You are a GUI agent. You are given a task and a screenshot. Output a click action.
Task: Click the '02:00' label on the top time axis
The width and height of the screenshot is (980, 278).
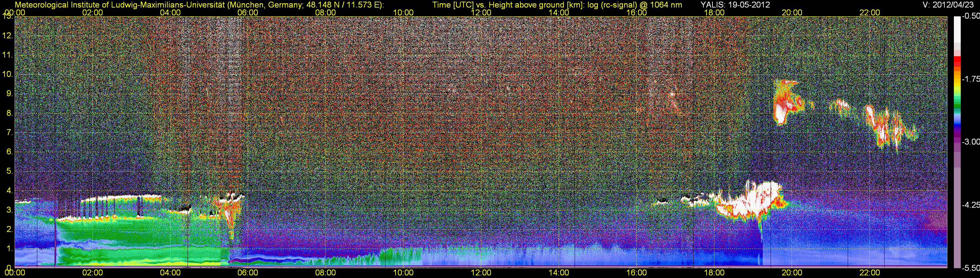[92, 12]
